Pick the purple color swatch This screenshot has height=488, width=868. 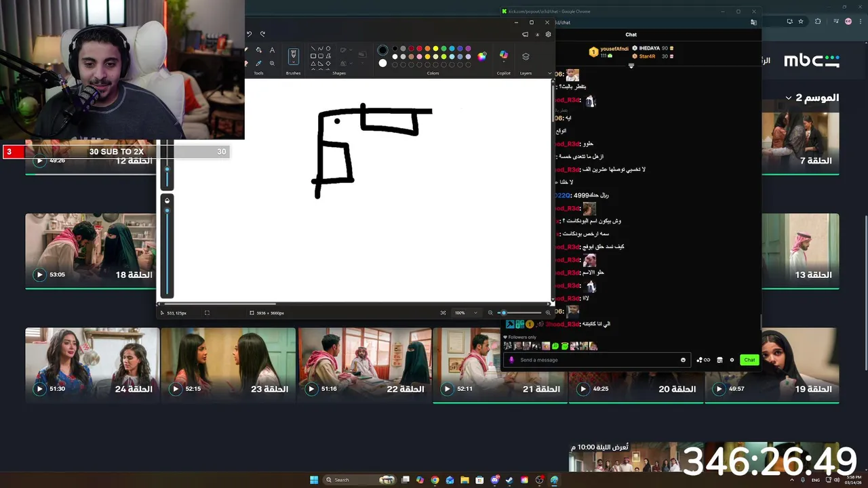click(468, 49)
